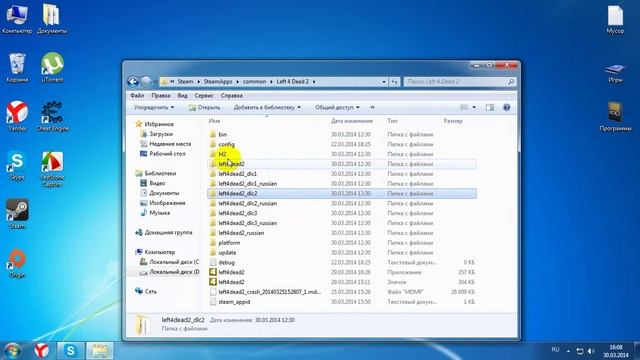
Task: Select Сеть in navigation pane
Action: [x=146, y=291]
